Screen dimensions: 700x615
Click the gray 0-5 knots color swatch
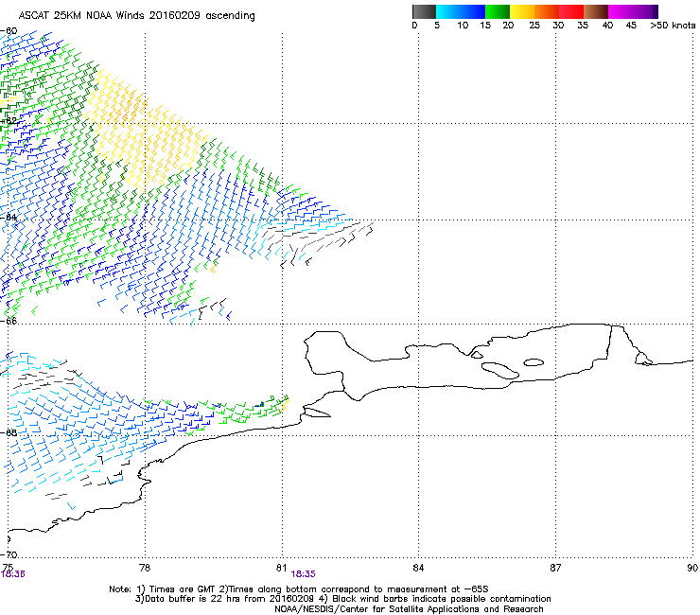point(424,11)
